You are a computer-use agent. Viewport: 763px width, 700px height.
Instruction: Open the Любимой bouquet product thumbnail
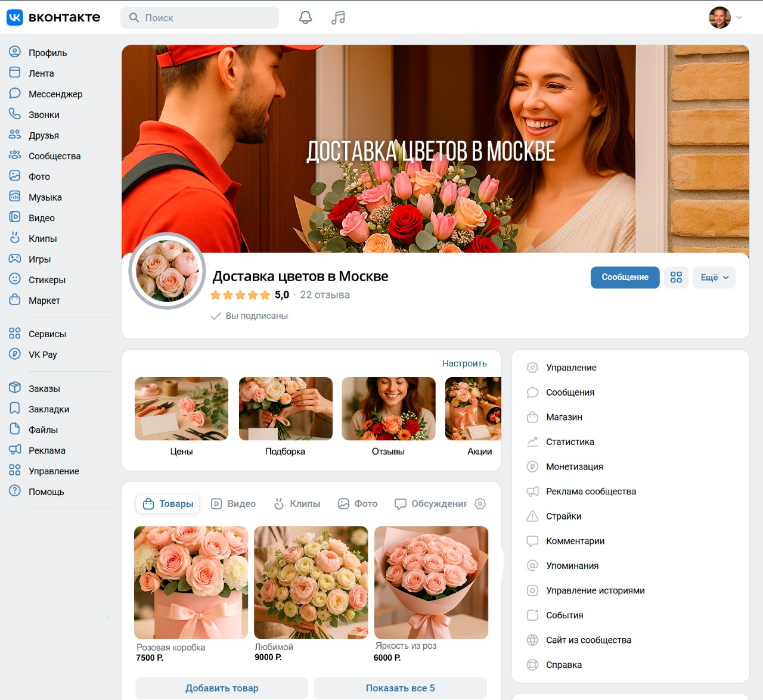point(311,582)
